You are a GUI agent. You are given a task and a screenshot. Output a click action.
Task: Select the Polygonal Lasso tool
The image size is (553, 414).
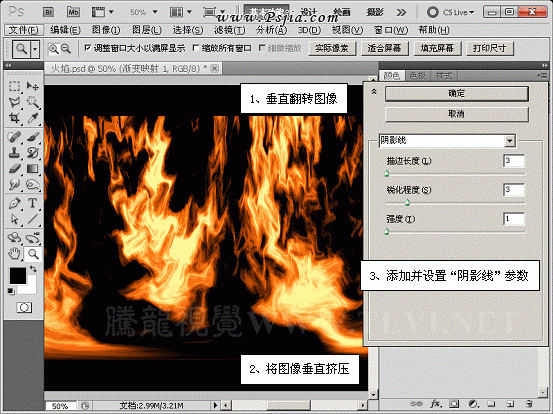14,102
